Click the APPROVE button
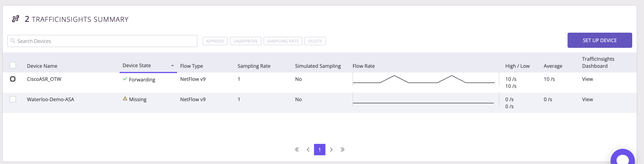The image size is (644, 164). click(x=215, y=41)
